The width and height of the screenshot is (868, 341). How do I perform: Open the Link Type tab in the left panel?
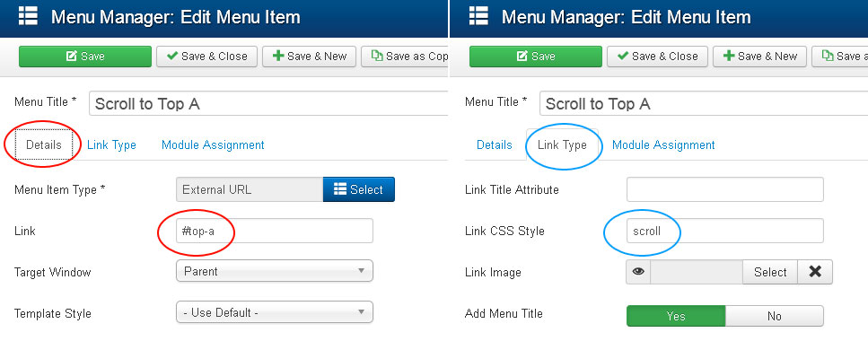click(111, 145)
